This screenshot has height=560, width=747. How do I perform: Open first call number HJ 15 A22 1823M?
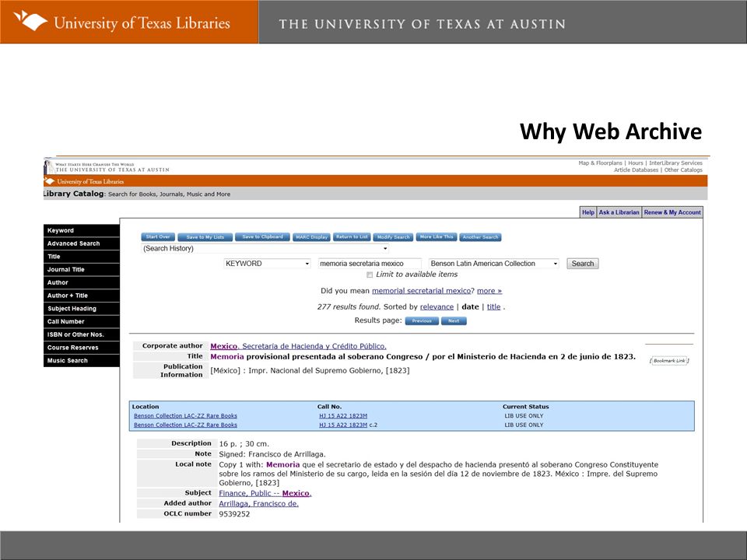pos(343,415)
